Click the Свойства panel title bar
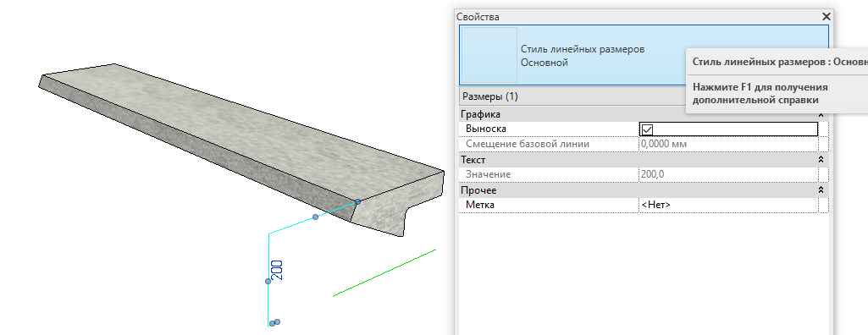The height and width of the screenshot is (335, 868). [x=637, y=17]
